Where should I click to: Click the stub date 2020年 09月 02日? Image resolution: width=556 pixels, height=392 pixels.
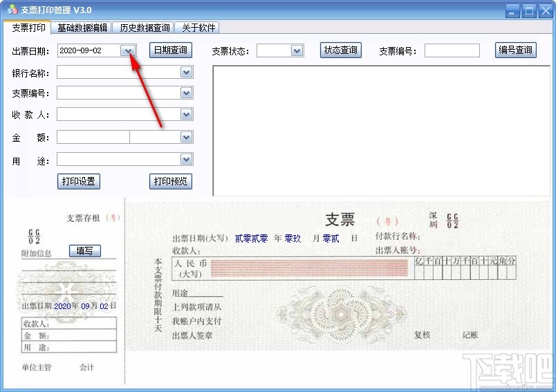coord(85,306)
